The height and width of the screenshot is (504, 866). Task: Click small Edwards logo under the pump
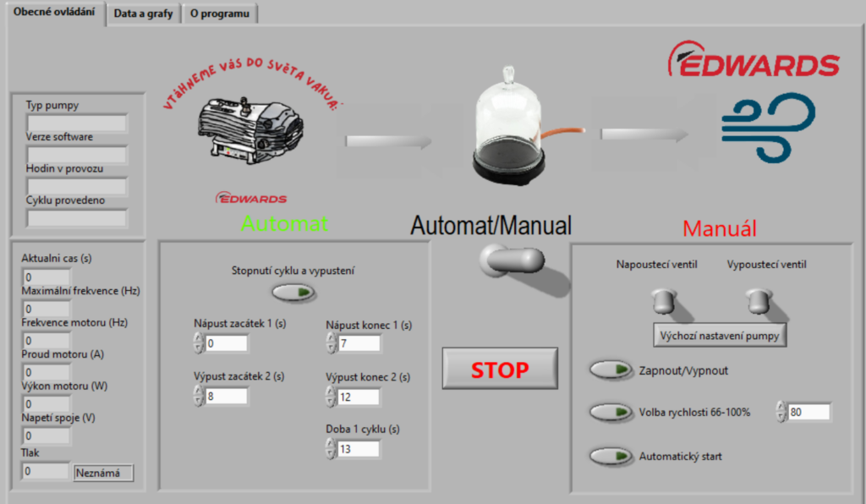tap(251, 198)
